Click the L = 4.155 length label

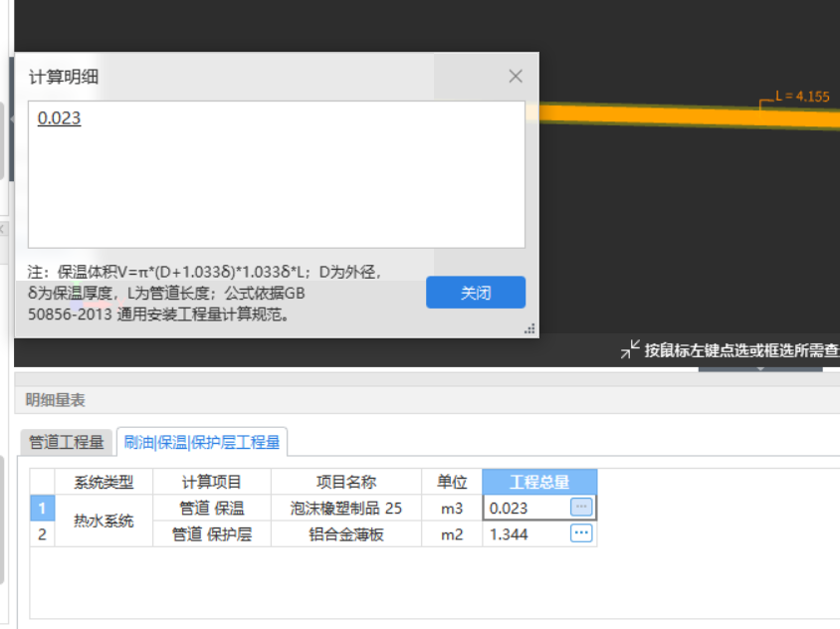pyautogui.click(x=802, y=97)
